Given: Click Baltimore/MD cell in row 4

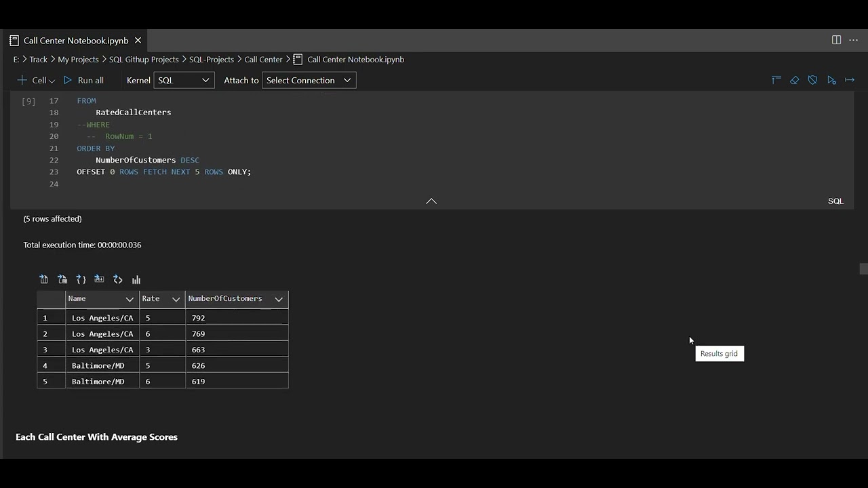Looking at the screenshot, I should coord(102,365).
